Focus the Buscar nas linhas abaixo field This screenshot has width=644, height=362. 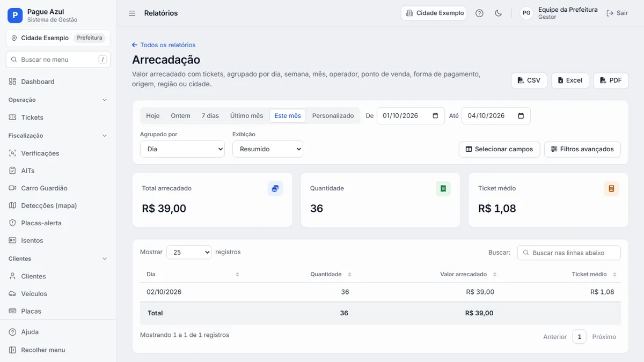pyautogui.click(x=569, y=253)
